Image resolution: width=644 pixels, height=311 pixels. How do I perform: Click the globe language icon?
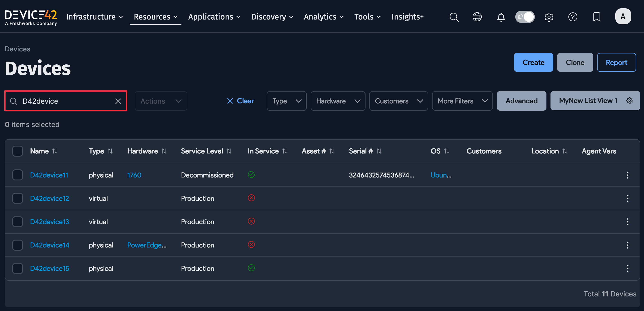477,17
